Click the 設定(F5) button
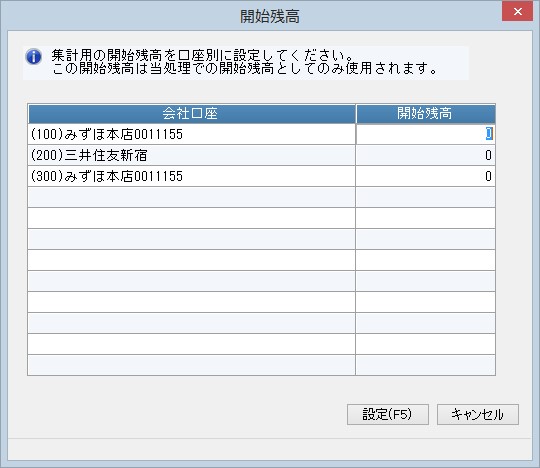The height and width of the screenshot is (468, 540). [388, 414]
